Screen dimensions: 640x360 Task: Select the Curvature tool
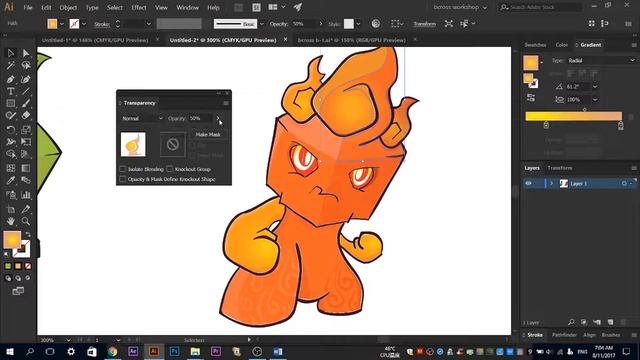pyautogui.click(x=26, y=79)
